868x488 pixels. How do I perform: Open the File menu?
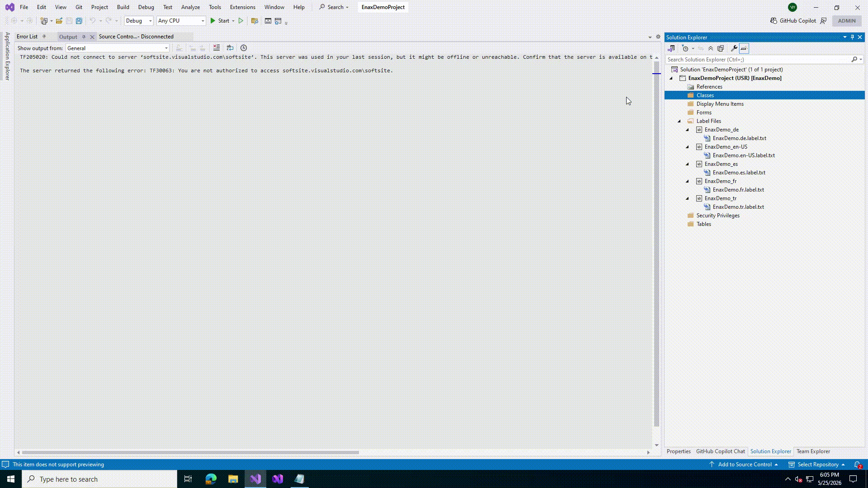tap(24, 7)
